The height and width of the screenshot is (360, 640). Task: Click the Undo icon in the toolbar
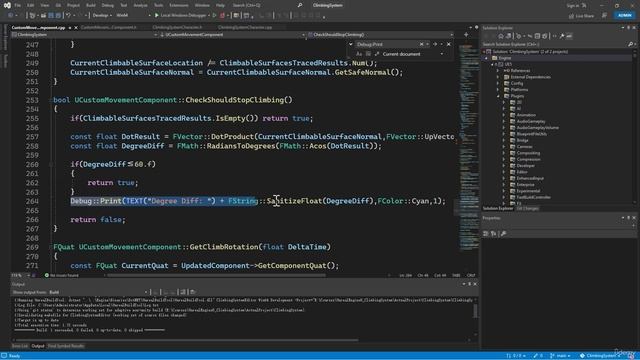click(x=68, y=15)
